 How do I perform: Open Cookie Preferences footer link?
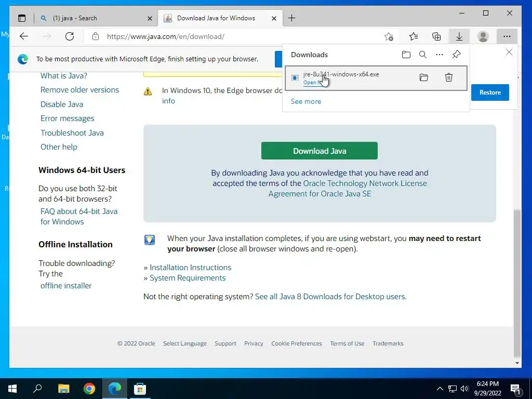296,343
